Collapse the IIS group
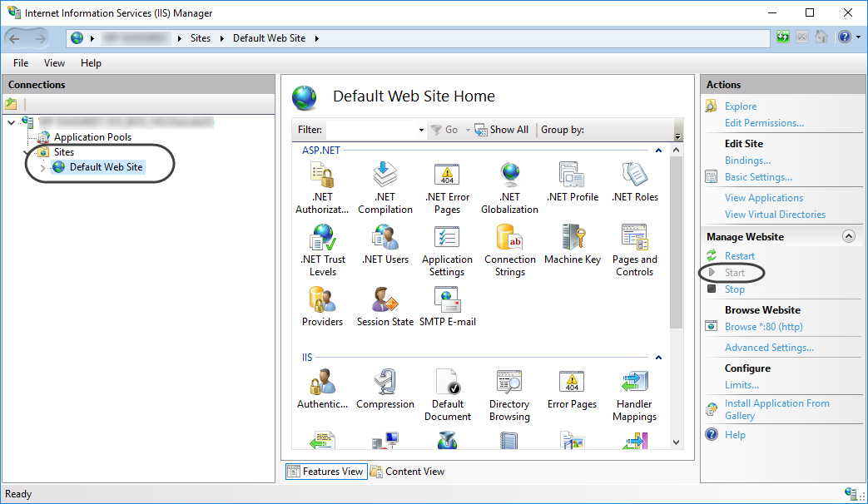Image resolution: width=868 pixels, height=504 pixels. [x=659, y=358]
